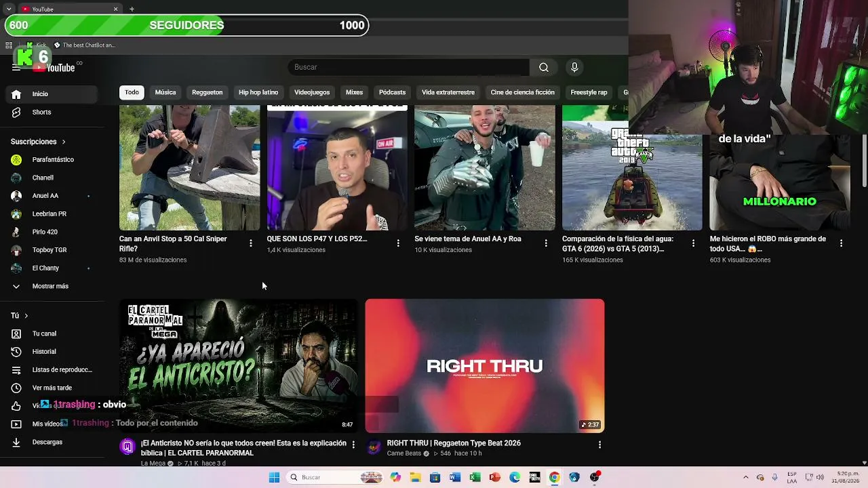The height and width of the screenshot is (488, 868).
Task: Open the La Mega channel name link
Action: tap(153, 464)
